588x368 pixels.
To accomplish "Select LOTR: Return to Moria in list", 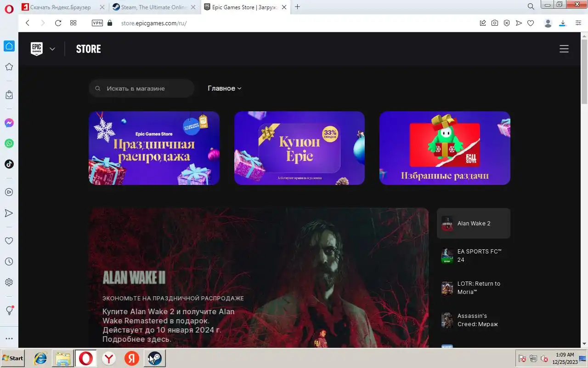I will [x=474, y=288].
